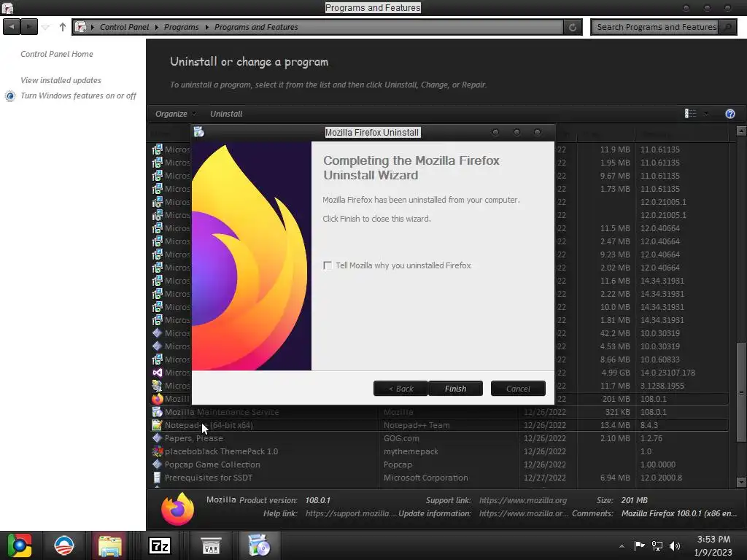The height and width of the screenshot is (560, 747).
Task: Click the 4.99 GB size cell
Action: coord(615,373)
